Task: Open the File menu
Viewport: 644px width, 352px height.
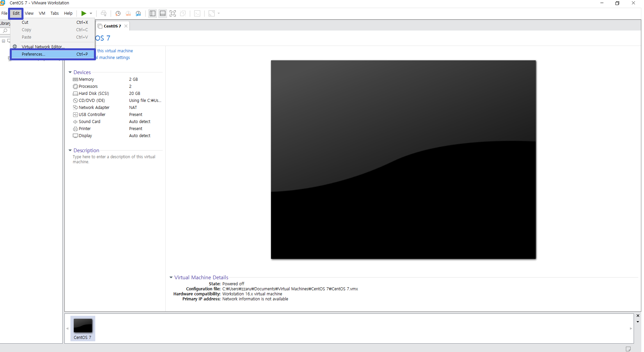Action: [x=4, y=13]
